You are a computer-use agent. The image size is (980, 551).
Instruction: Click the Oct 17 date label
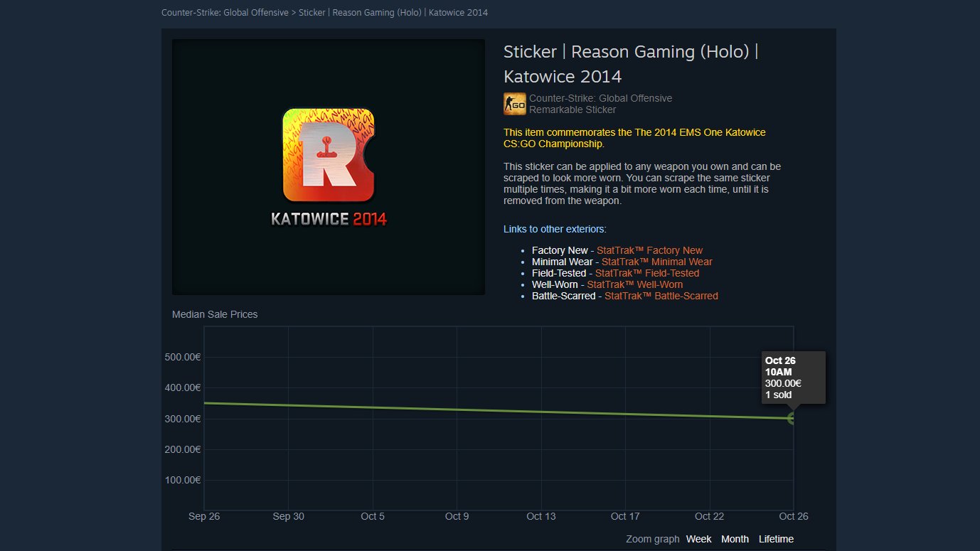click(x=625, y=516)
